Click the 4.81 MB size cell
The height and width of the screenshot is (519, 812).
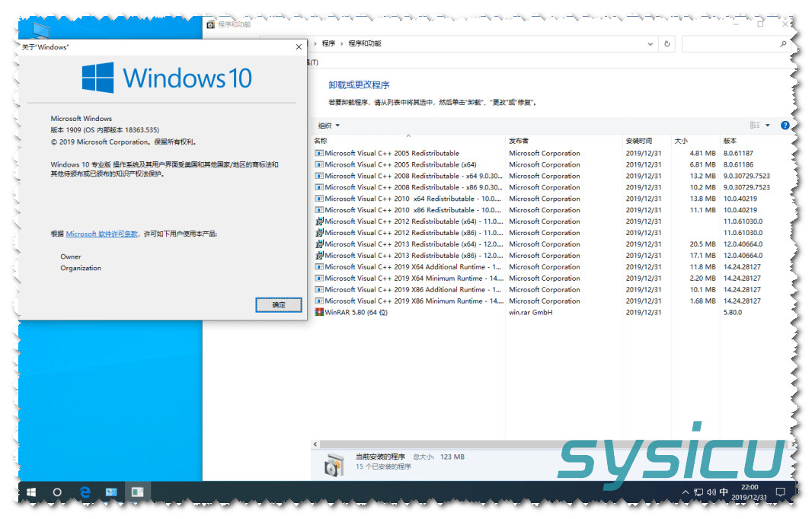[x=702, y=153]
